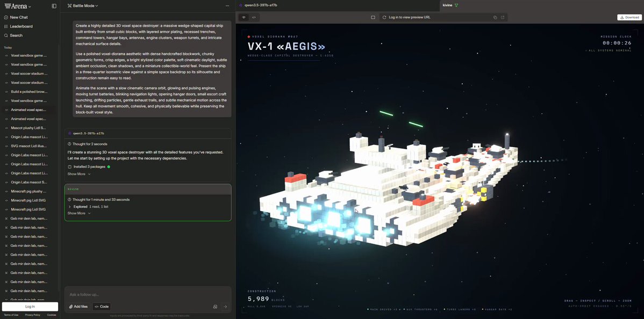
Task: Switch to the preview view icon
Action: (244, 17)
